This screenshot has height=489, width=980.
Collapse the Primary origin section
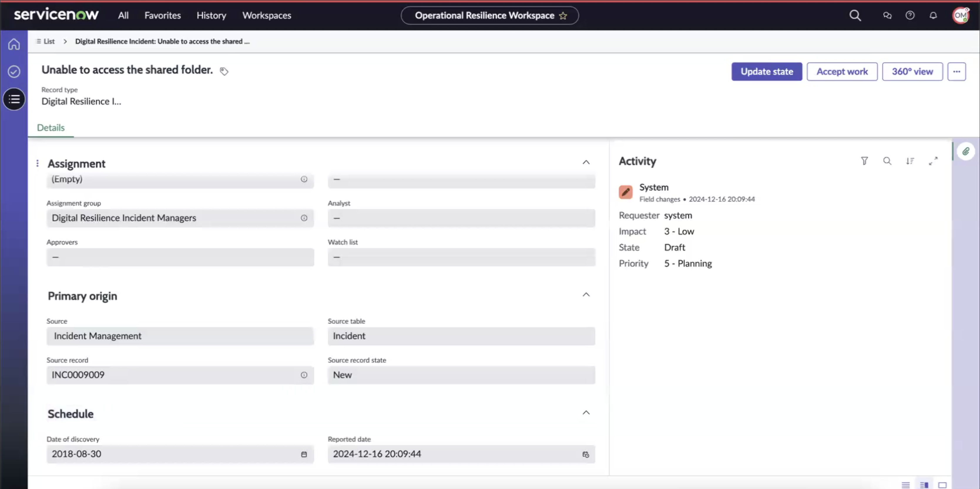[x=586, y=294]
